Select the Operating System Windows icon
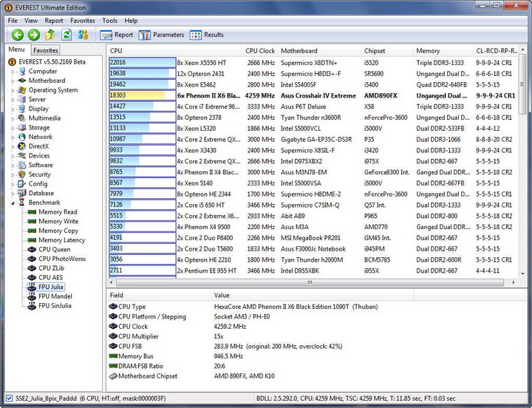This screenshot has width=532, height=408. coord(22,90)
